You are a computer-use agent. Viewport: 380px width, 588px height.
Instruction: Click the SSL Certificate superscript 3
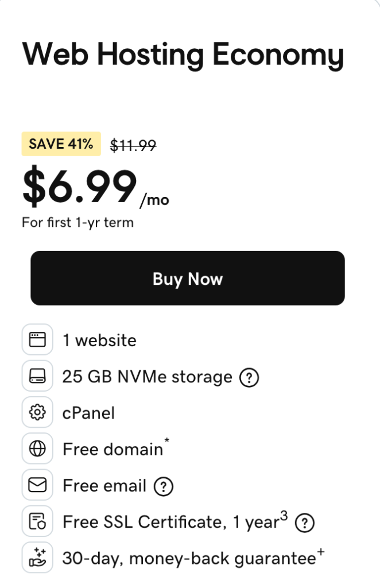coord(282,514)
